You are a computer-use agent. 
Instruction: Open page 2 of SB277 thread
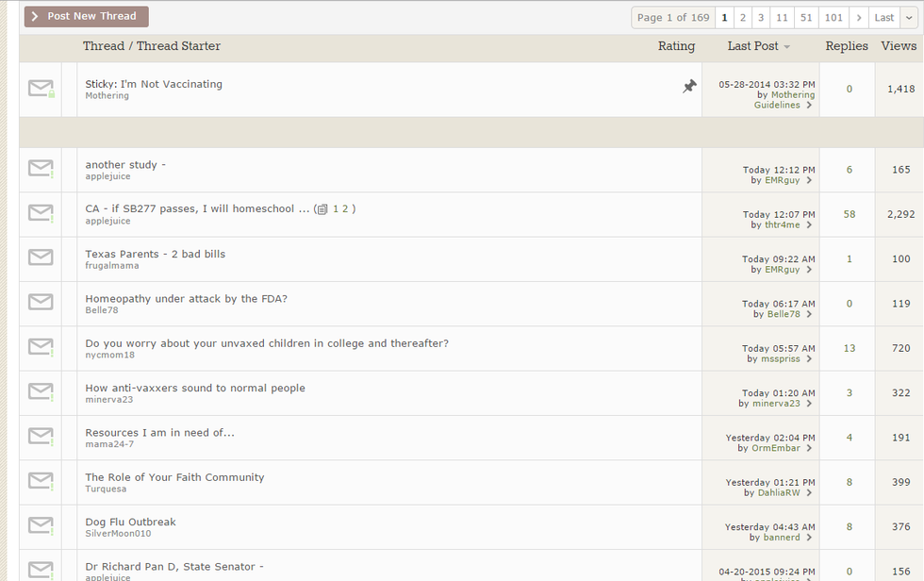[345, 209]
